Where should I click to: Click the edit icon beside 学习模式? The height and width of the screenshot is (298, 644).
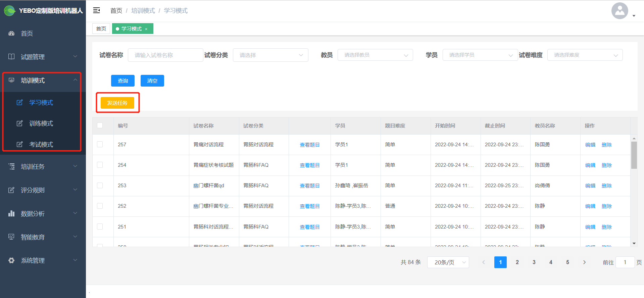[x=20, y=102]
